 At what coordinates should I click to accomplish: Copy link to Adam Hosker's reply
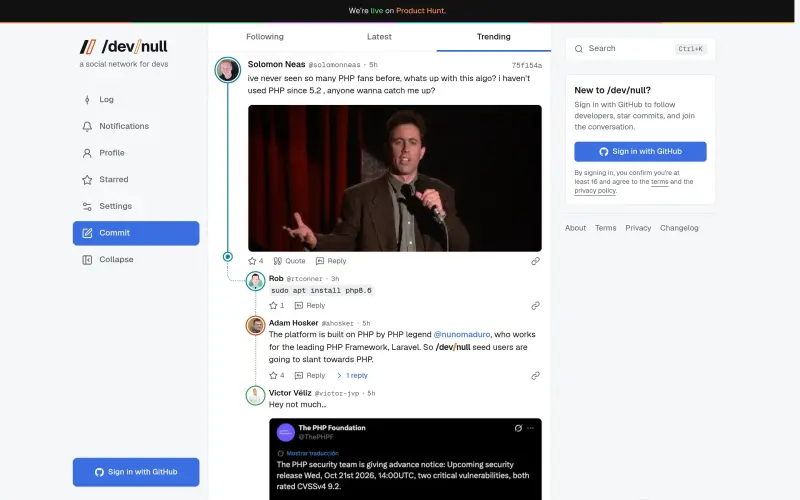click(x=535, y=376)
